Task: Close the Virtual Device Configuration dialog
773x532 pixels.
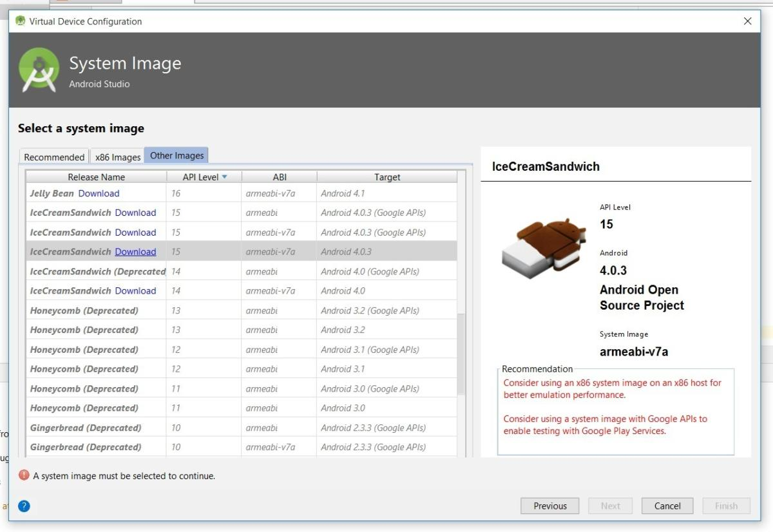Action: (747, 21)
